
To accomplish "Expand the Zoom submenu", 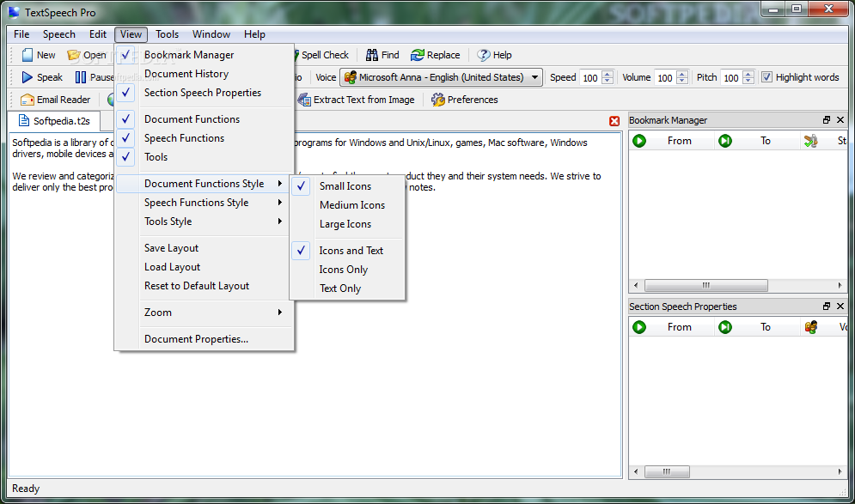I will 205,313.
